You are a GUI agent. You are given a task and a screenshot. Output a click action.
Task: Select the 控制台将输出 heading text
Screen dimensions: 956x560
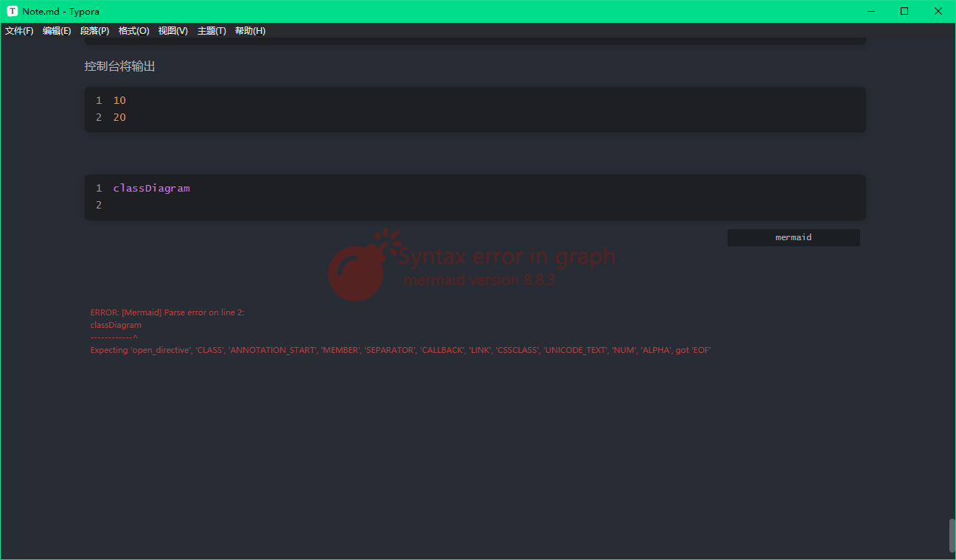tap(119, 66)
